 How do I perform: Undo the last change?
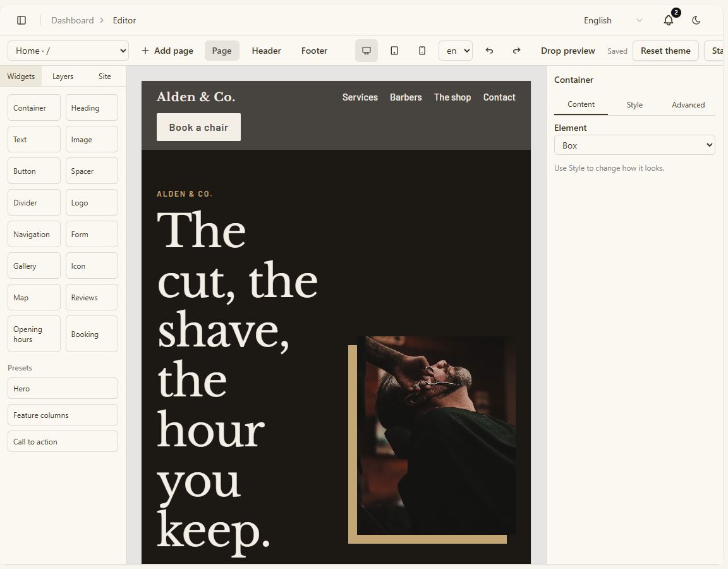click(489, 51)
